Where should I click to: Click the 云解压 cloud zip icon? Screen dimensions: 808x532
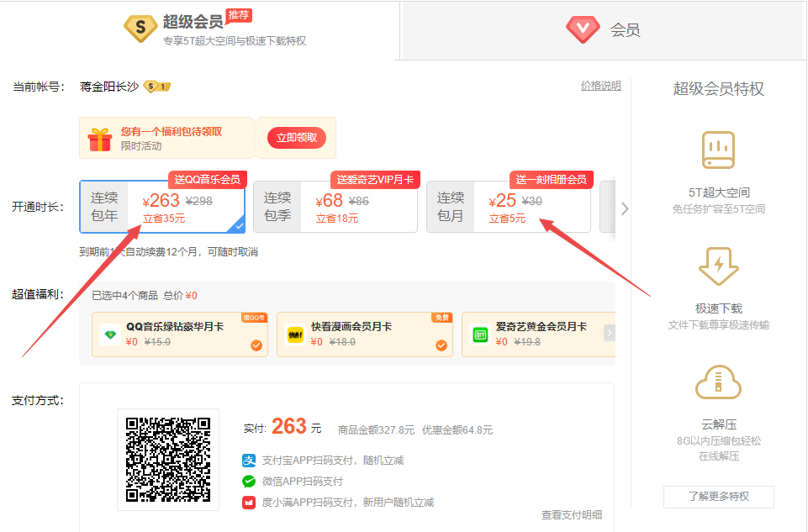[x=718, y=382]
